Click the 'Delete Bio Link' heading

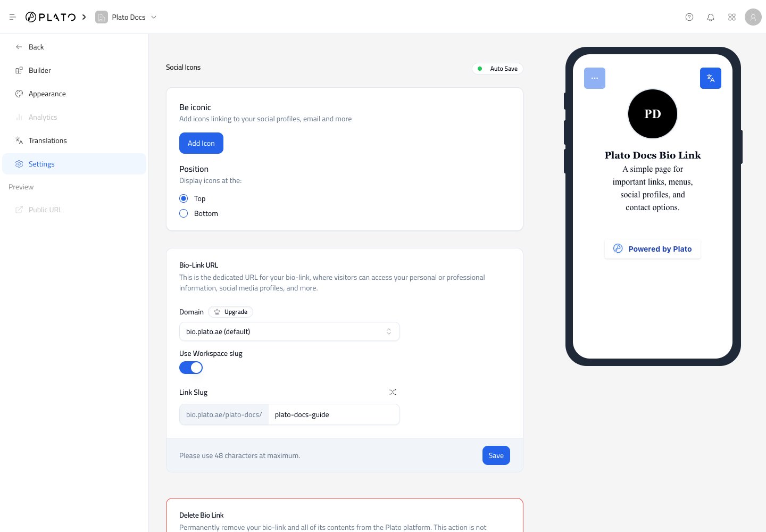tap(201, 515)
